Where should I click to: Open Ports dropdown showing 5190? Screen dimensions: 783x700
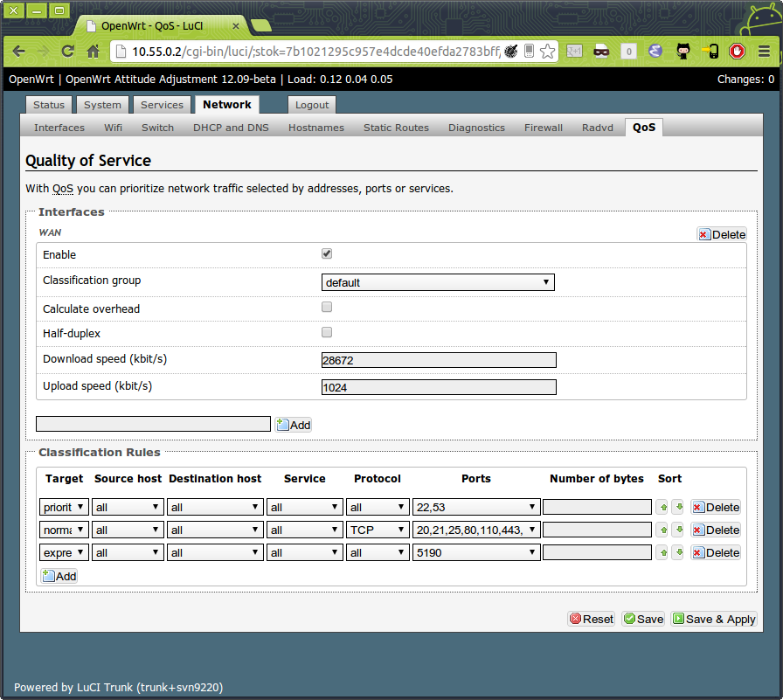tap(476, 552)
